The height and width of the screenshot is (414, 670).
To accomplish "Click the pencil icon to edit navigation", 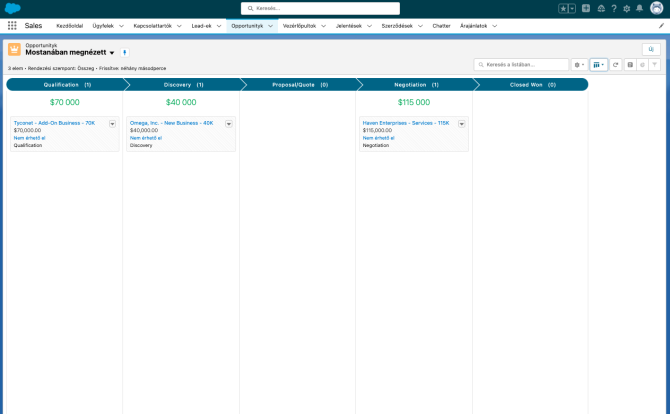I will (660, 25).
